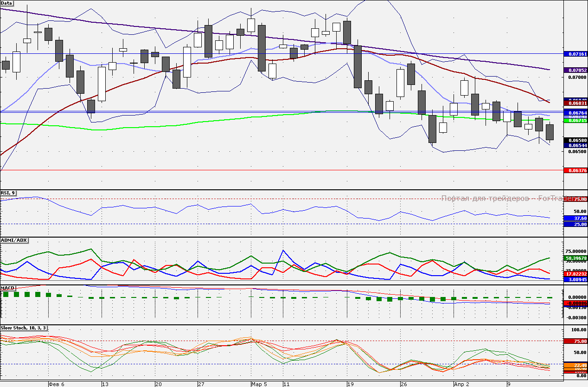Image resolution: width=588 pixels, height=387 pixels.
Task: Click the green 58.39678 ADX value tag
Action: (x=575, y=258)
